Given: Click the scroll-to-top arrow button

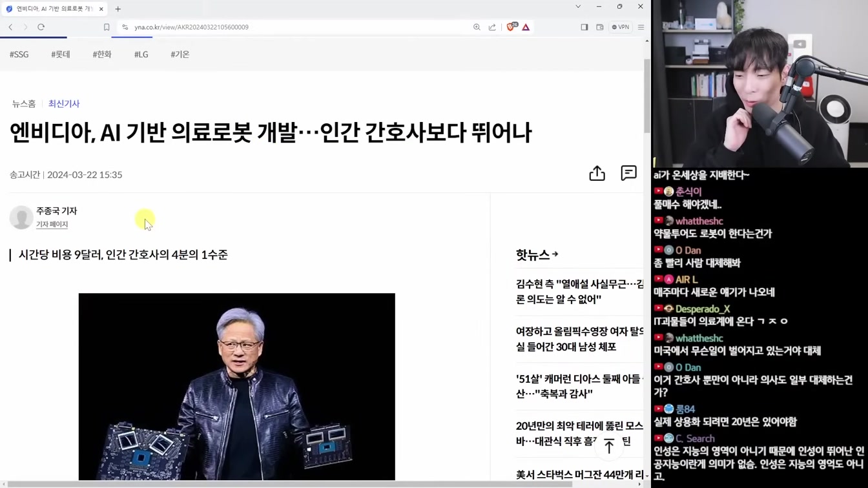Looking at the screenshot, I should coord(609,445).
